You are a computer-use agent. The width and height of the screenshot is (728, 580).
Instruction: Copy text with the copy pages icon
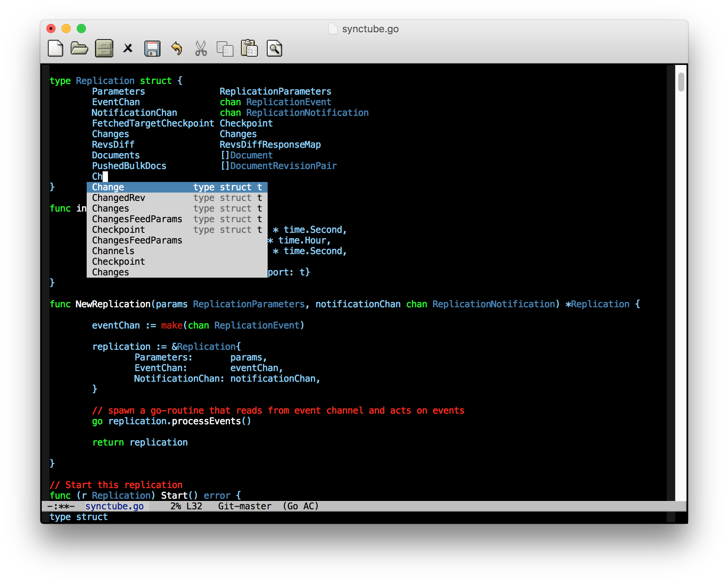pyautogui.click(x=225, y=49)
